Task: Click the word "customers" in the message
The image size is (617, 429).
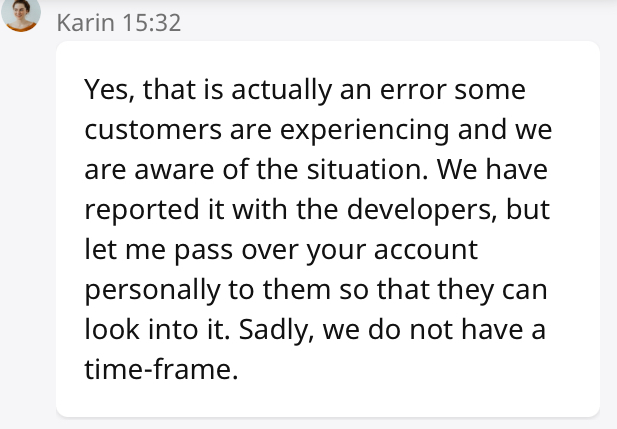Action: (x=152, y=131)
